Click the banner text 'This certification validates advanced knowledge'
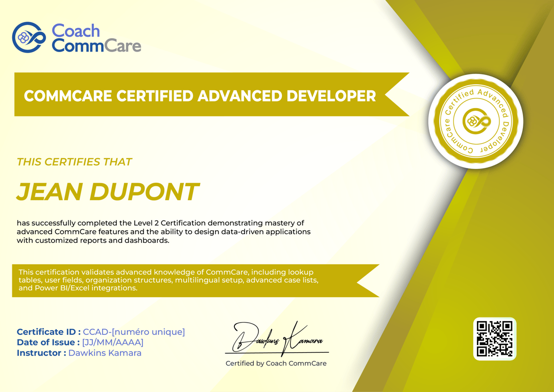The width and height of the screenshot is (554, 392). pyautogui.click(x=168, y=280)
